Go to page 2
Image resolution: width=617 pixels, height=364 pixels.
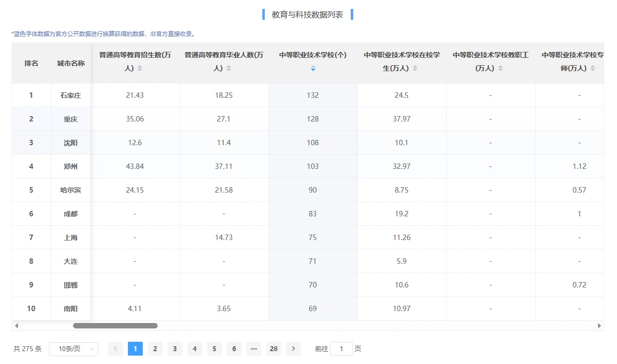tap(155, 349)
